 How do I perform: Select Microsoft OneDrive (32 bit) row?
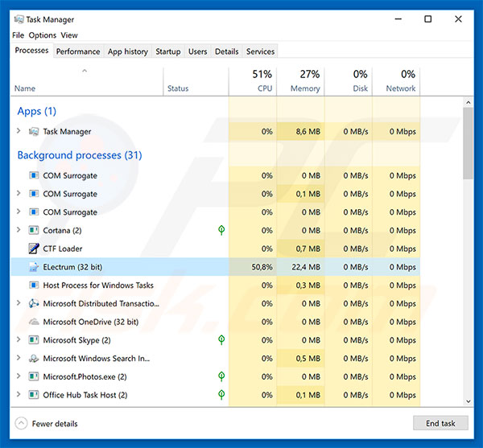tap(215, 322)
